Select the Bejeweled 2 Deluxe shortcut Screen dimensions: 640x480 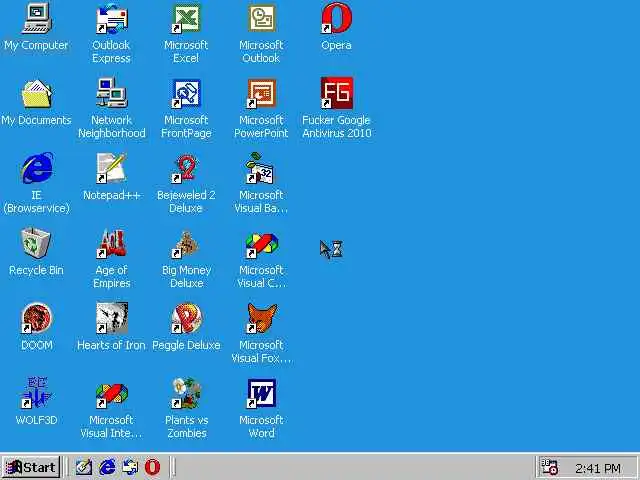186,168
